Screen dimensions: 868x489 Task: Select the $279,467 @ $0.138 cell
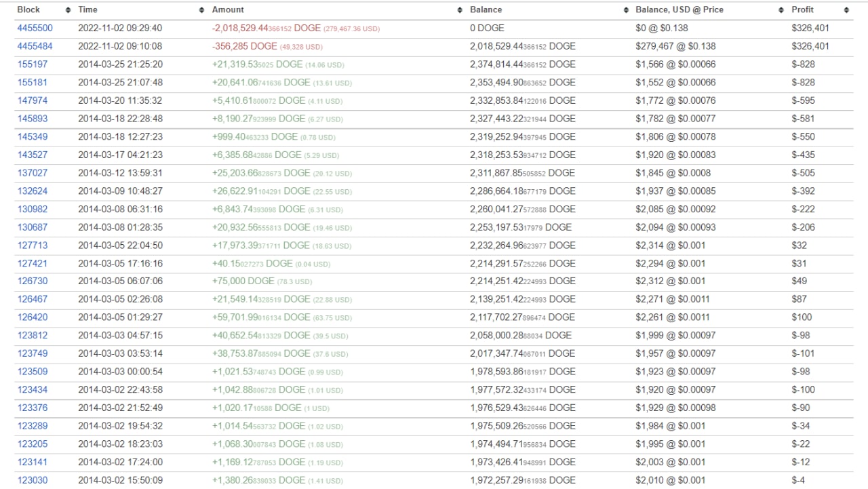coord(675,47)
